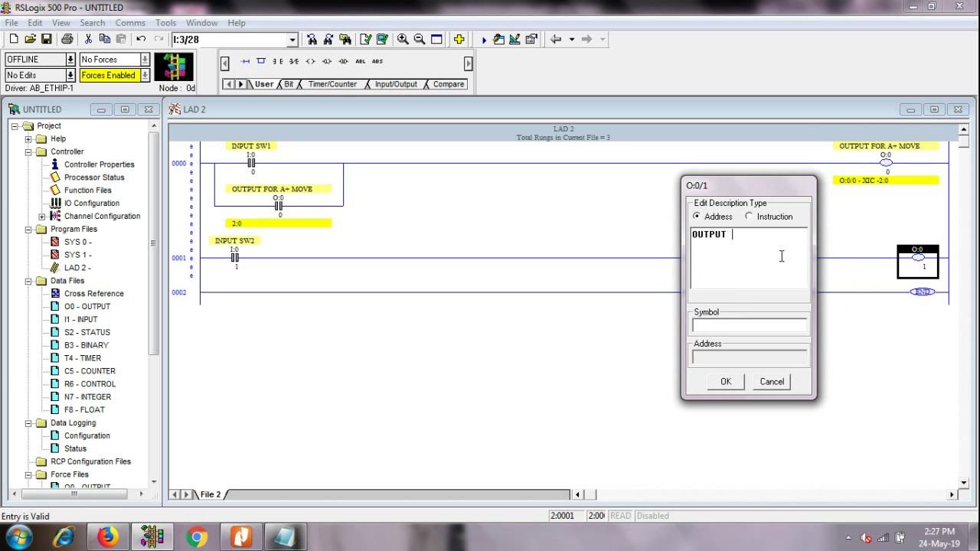
Task: Collapse the Program Files tree folder
Action: click(28, 229)
